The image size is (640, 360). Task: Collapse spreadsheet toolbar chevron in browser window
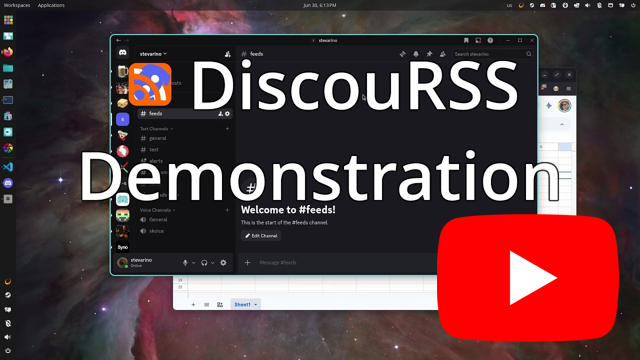coord(562,124)
